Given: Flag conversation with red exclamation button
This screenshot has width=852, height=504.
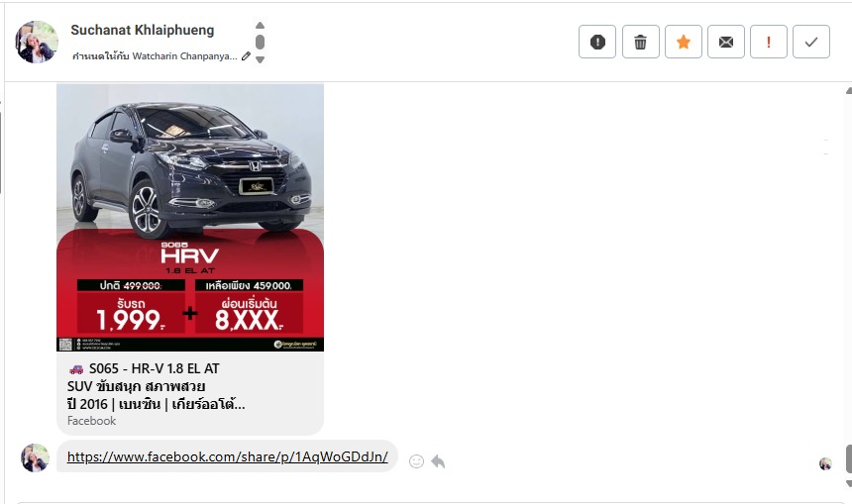Looking at the screenshot, I should pos(769,42).
